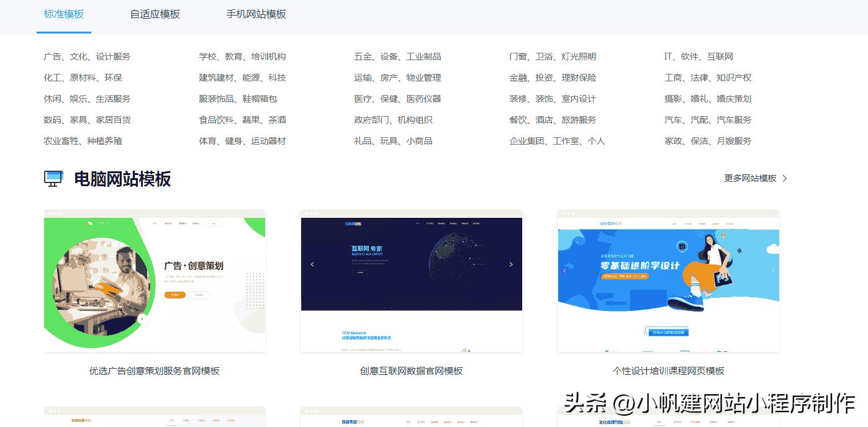868x427 pixels.
Task: Select the 标准模板 tab
Action: [x=64, y=14]
